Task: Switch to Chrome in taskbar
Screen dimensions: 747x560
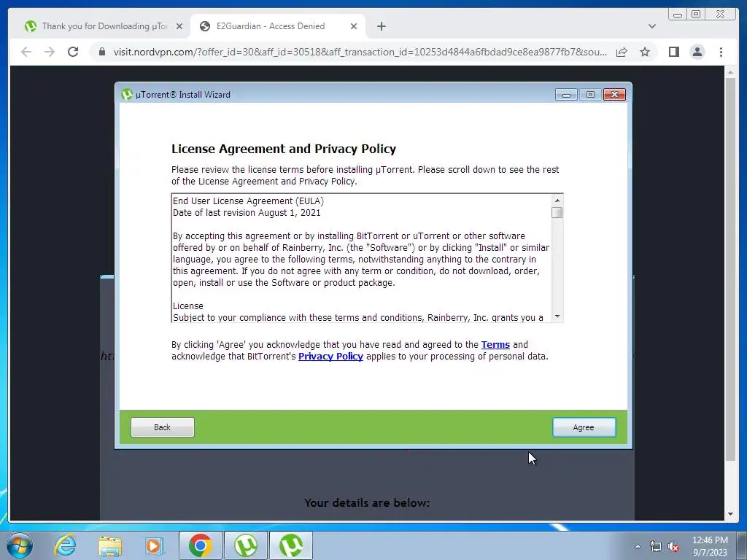Action: click(200, 545)
